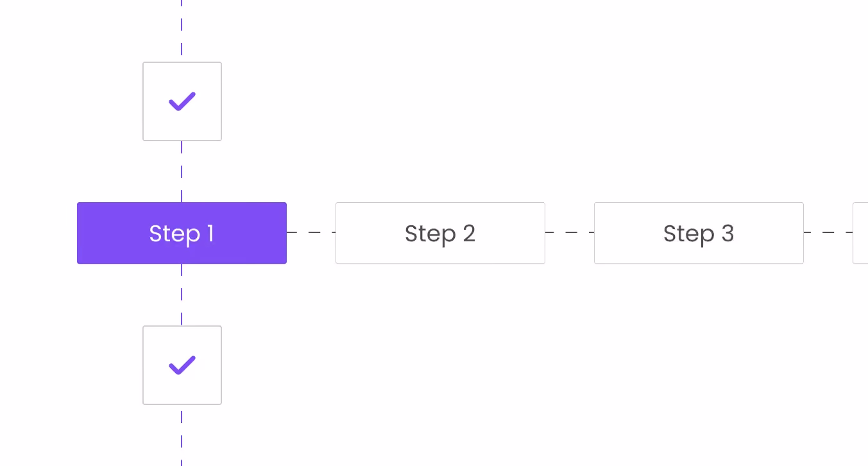
Task: Toggle the checkbox tile below Step 1
Action: 182,365
